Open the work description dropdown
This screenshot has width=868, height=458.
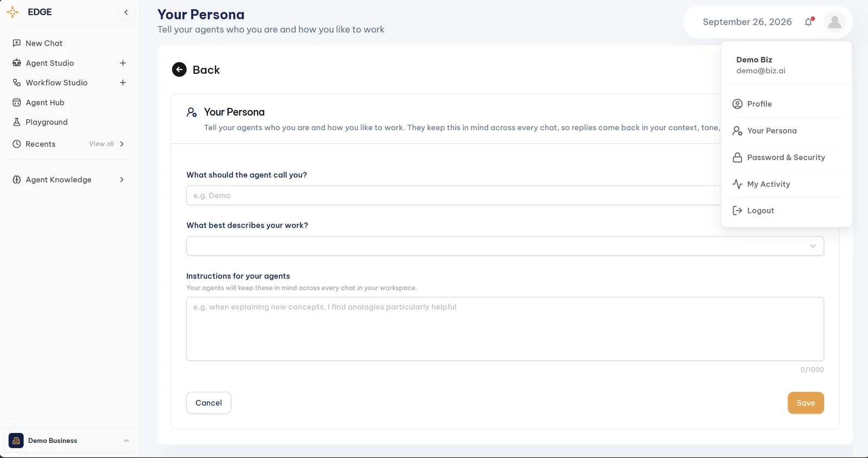(x=505, y=246)
